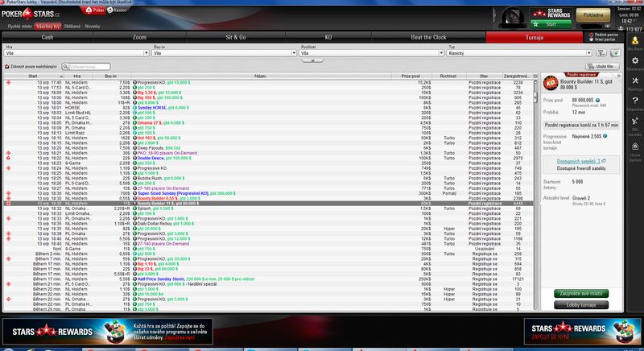Click the filter funnel icon button
Screen dimensions: 644x351
click(x=601, y=53)
